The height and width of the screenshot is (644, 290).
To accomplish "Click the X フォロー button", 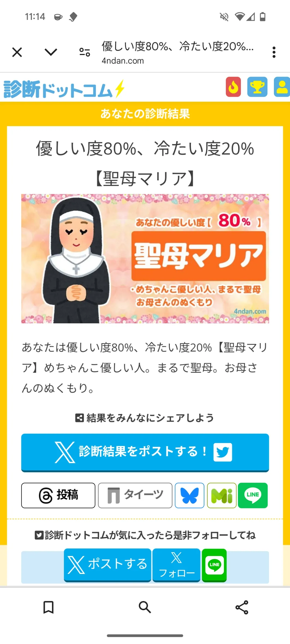I will coord(177,565).
